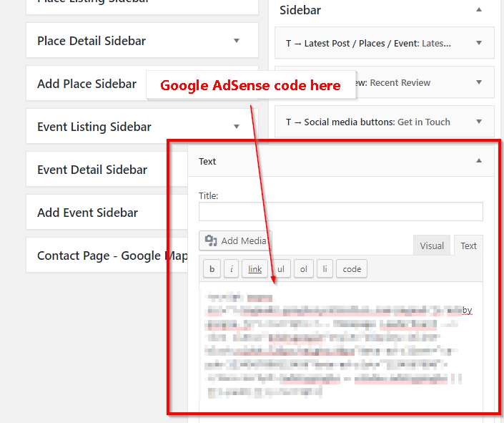Open the Event Detail Sidebar panel

pos(107,170)
